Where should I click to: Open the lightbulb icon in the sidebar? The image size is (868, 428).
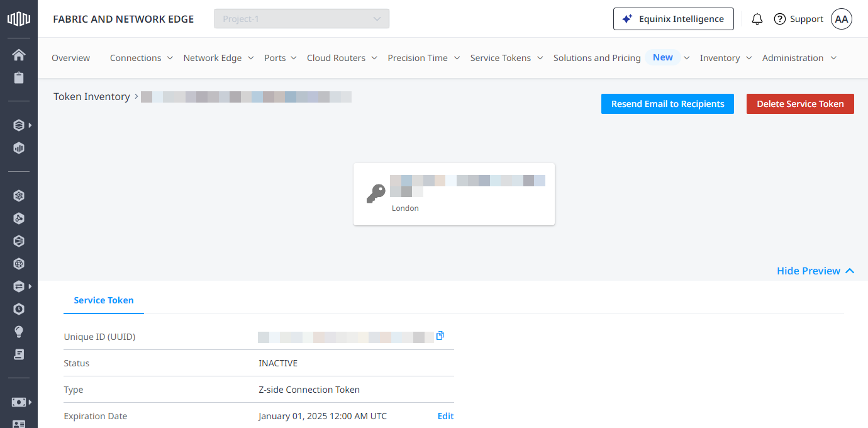tap(19, 332)
